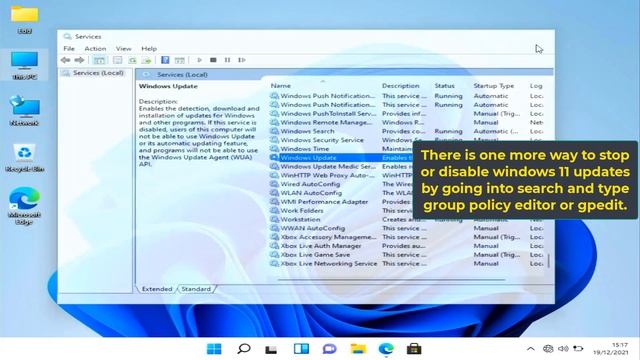This screenshot has height=360, width=640.
Task: Click the Restart Service icon
Action: (x=242, y=60)
